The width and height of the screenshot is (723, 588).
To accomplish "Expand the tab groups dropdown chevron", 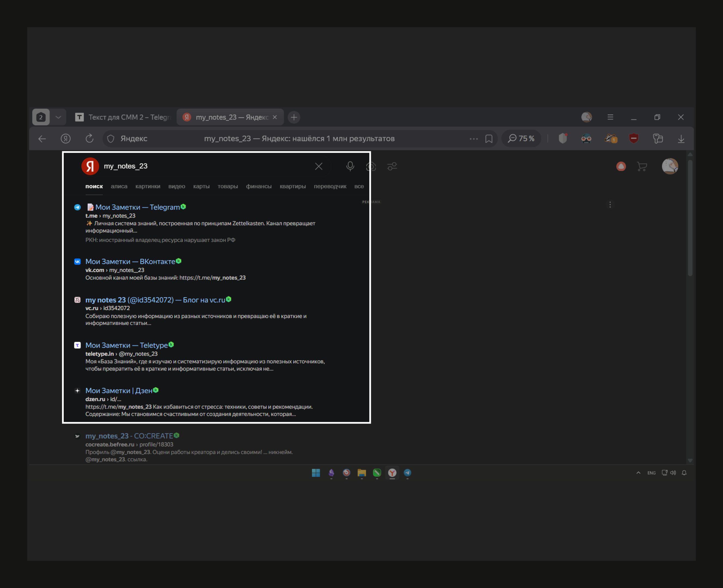I will click(58, 117).
